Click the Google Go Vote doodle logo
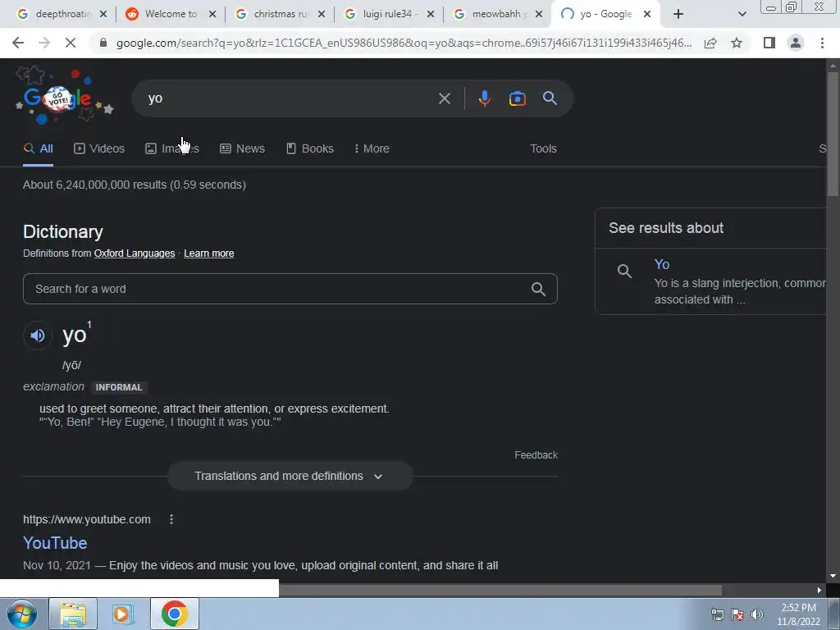The image size is (840, 630). (63, 97)
